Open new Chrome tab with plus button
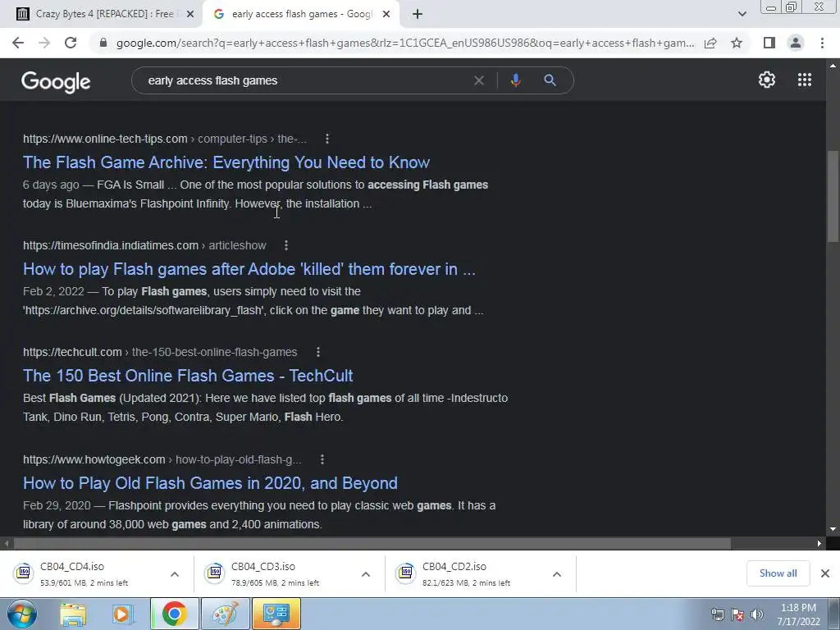 pos(418,15)
